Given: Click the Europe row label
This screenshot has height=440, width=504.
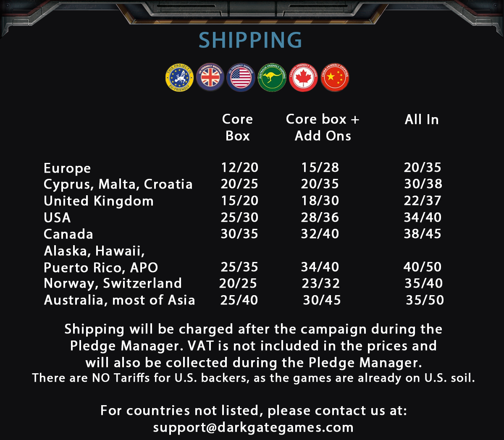Looking at the screenshot, I should (x=67, y=168).
